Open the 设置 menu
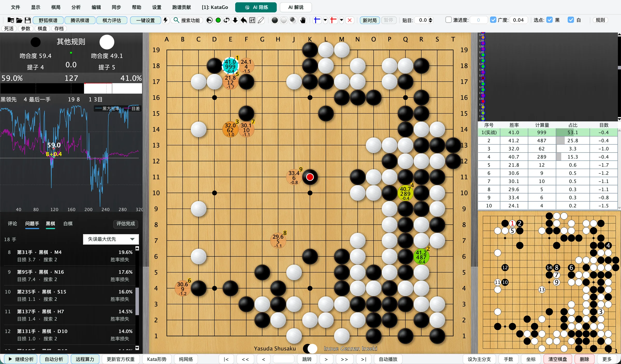621x364 pixels. click(157, 7)
